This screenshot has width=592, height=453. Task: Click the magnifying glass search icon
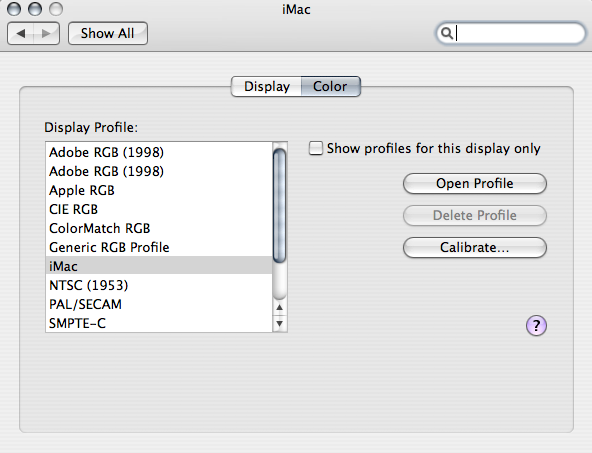[x=447, y=33]
